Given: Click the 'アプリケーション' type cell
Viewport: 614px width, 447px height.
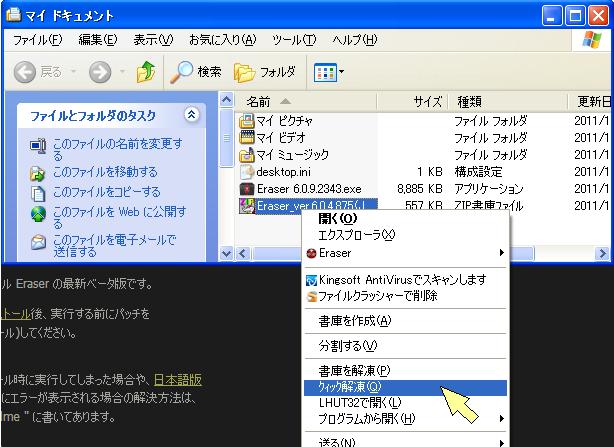Looking at the screenshot, I should click(x=489, y=189).
